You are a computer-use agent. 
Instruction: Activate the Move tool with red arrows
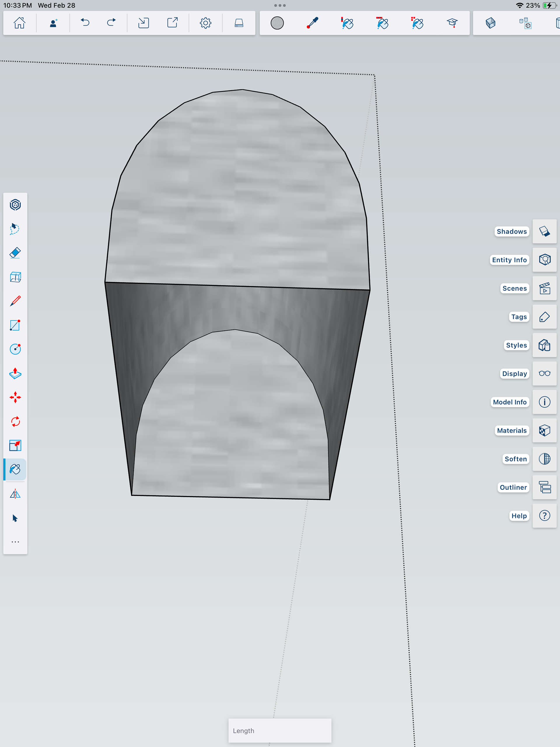[15, 398]
